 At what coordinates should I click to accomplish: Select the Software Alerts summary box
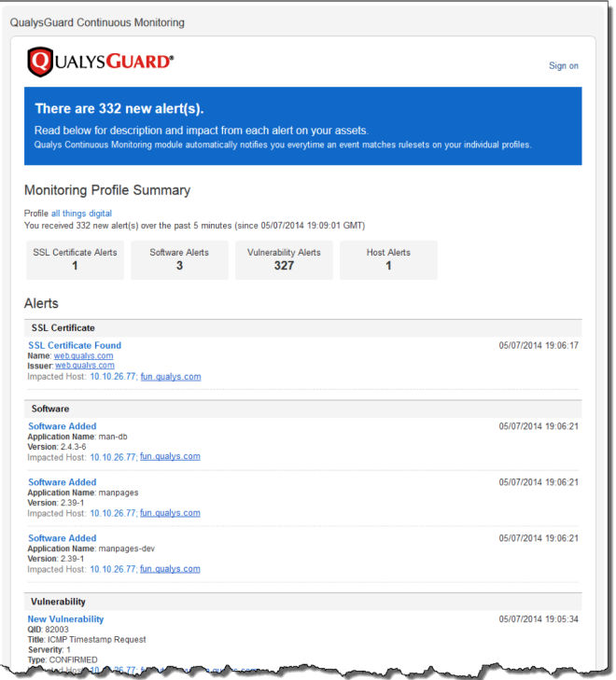pos(179,259)
